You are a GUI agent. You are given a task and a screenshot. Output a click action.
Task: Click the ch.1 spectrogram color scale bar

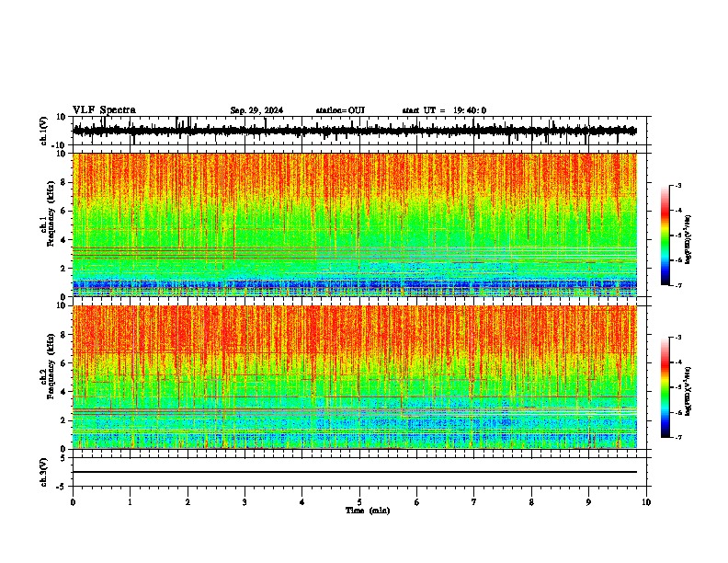pos(665,236)
